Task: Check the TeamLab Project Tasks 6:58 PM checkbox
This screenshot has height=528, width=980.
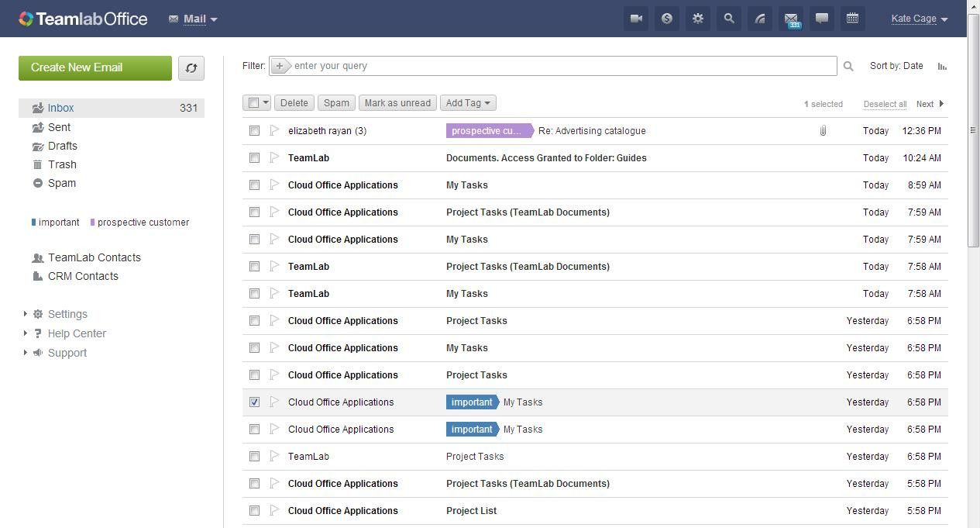Action: coord(254,457)
